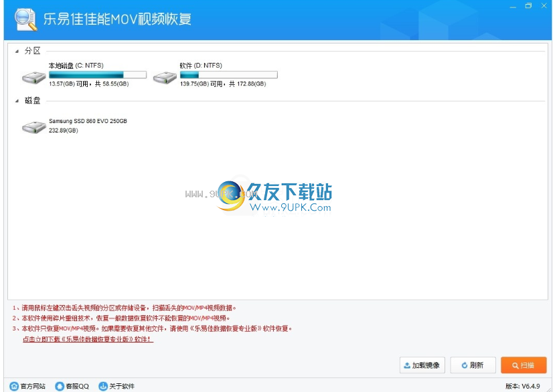The image size is (553, 392).
Task: Open the 客服QQ link text
Action: pos(77,387)
